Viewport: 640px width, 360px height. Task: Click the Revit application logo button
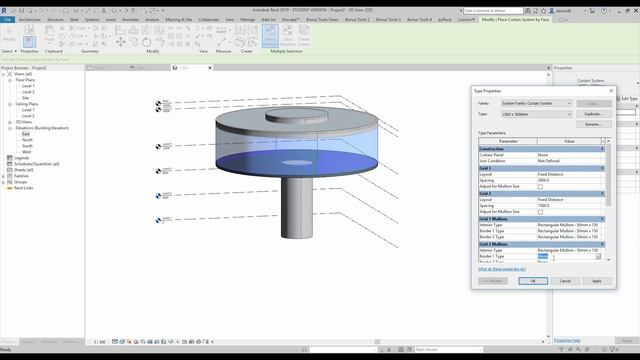point(4,11)
